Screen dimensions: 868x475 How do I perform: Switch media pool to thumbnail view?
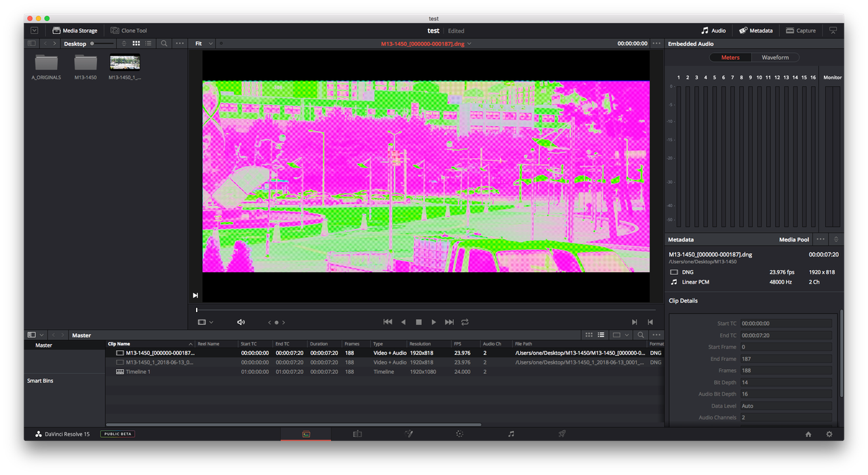(589, 335)
